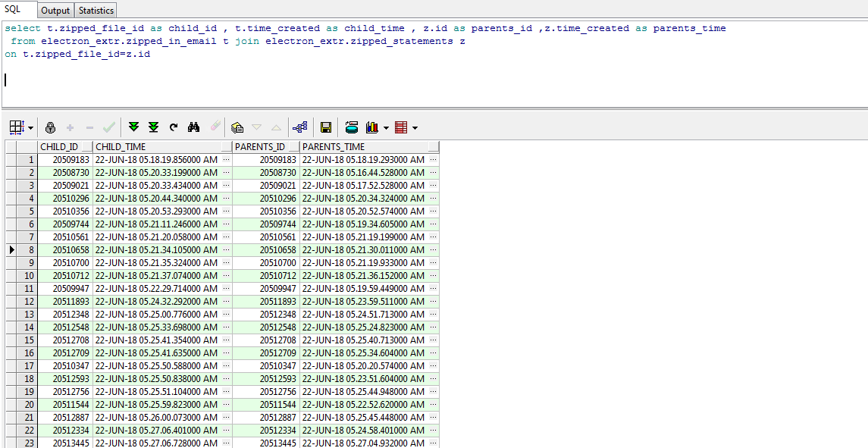Image resolution: width=868 pixels, height=448 pixels.
Task: Expand the chart icon dropdown arrow
Action: click(386, 127)
